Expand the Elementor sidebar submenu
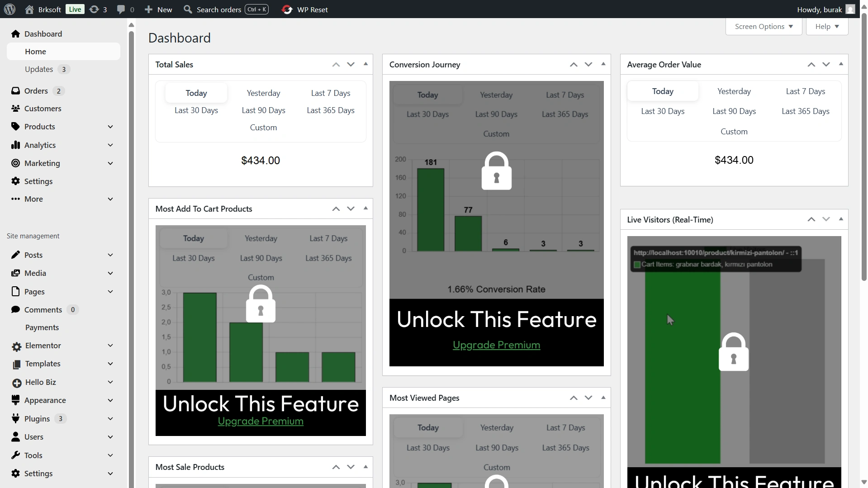868x488 pixels. pyautogui.click(x=110, y=346)
